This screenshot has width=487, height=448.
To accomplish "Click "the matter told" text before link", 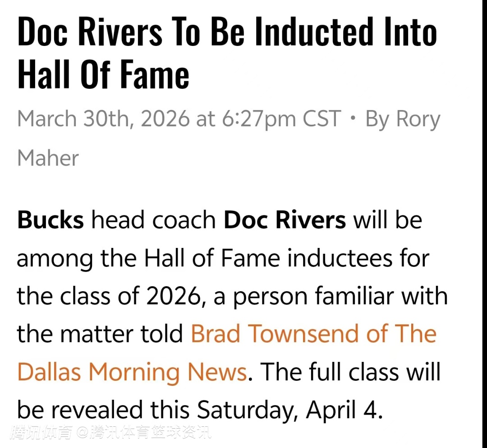I will pyautogui.click(x=100, y=334).
